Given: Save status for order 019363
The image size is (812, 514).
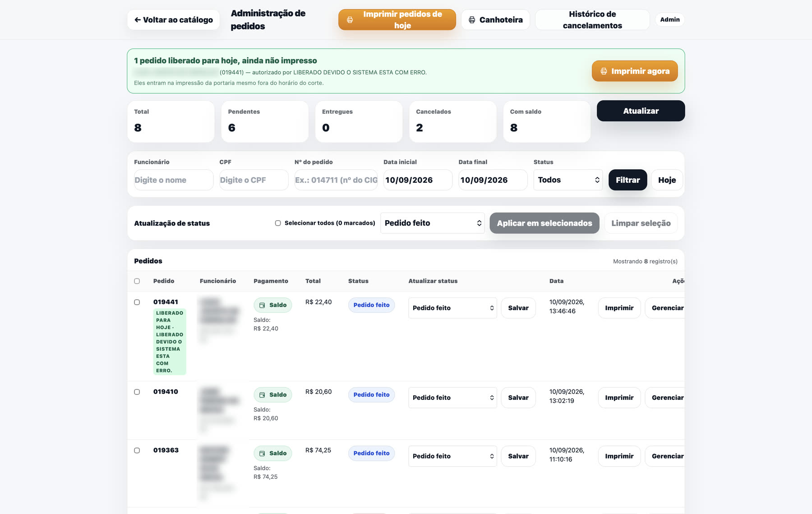Looking at the screenshot, I should click(518, 456).
